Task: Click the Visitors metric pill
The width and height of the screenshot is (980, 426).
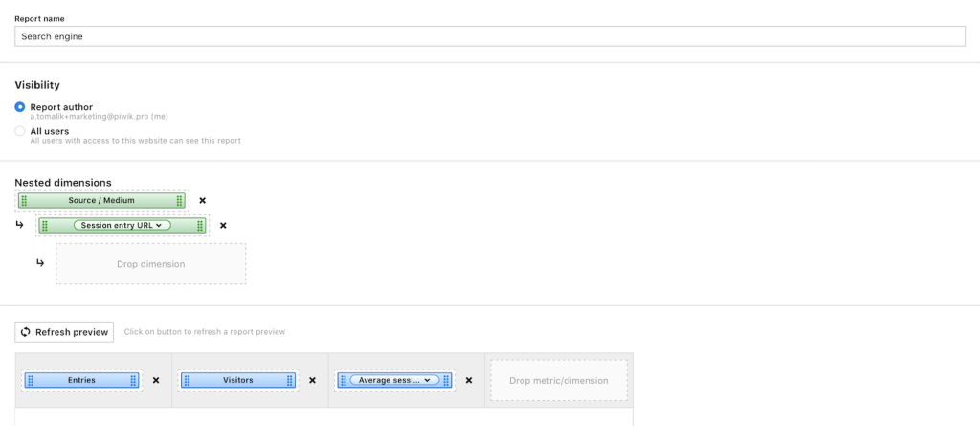Action: click(237, 380)
